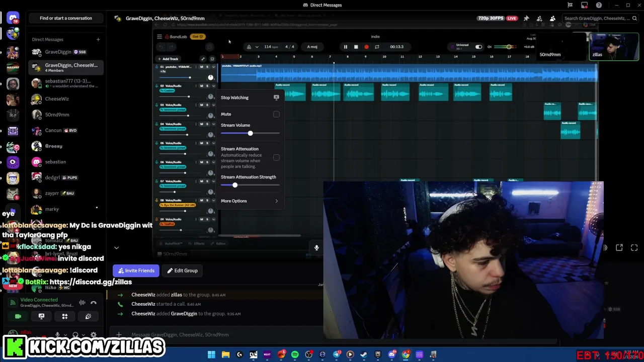Click the Edit Group button
The width and height of the screenshot is (644, 362).
(x=182, y=270)
